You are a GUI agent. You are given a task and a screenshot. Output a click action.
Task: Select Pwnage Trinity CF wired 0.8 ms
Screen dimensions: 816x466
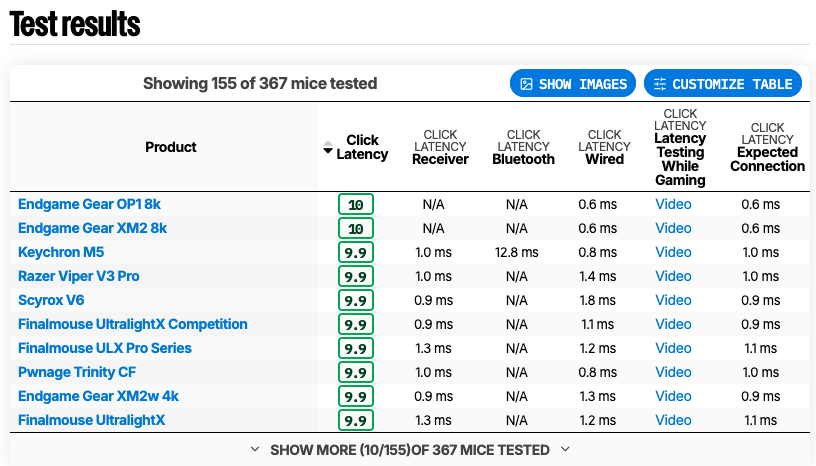tap(597, 372)
